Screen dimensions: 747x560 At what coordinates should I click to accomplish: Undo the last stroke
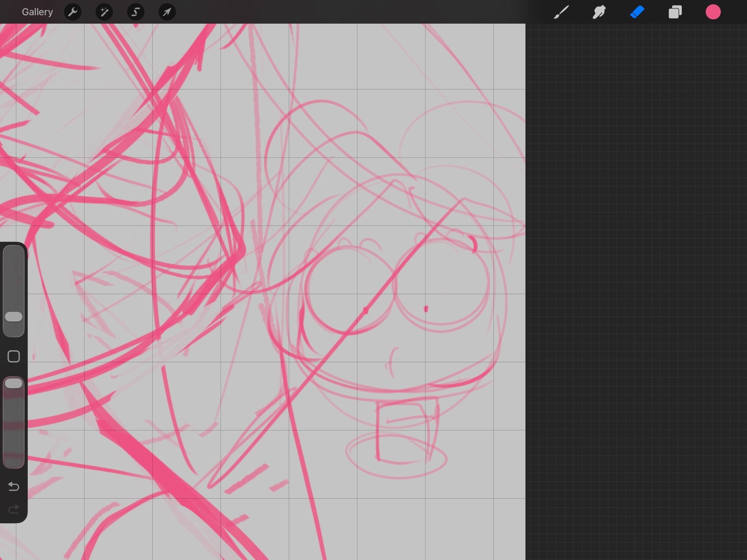(x=14, y=486)
